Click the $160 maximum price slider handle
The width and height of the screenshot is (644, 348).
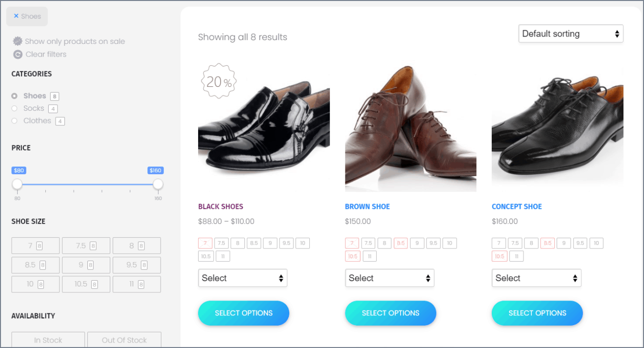pos(157,184)
